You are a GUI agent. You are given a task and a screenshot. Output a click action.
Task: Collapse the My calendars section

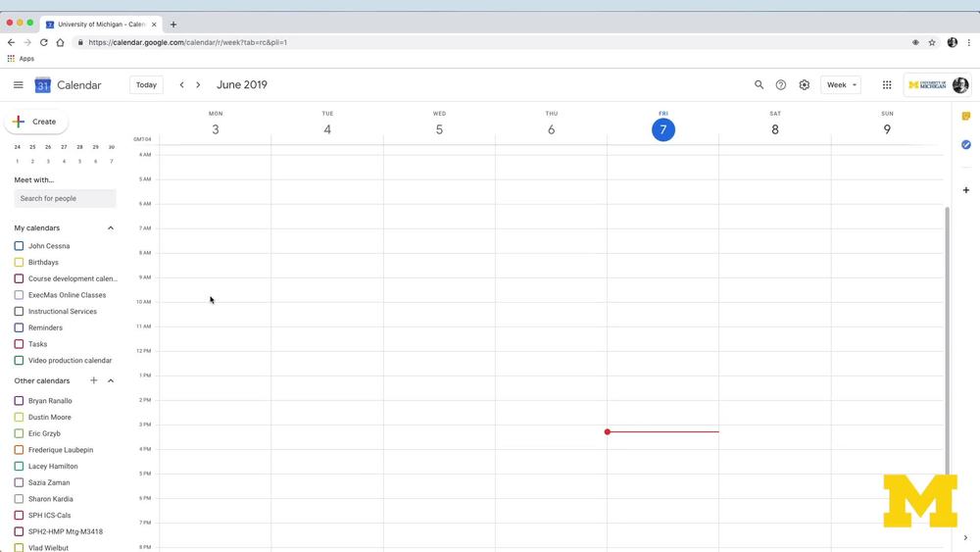111,228
